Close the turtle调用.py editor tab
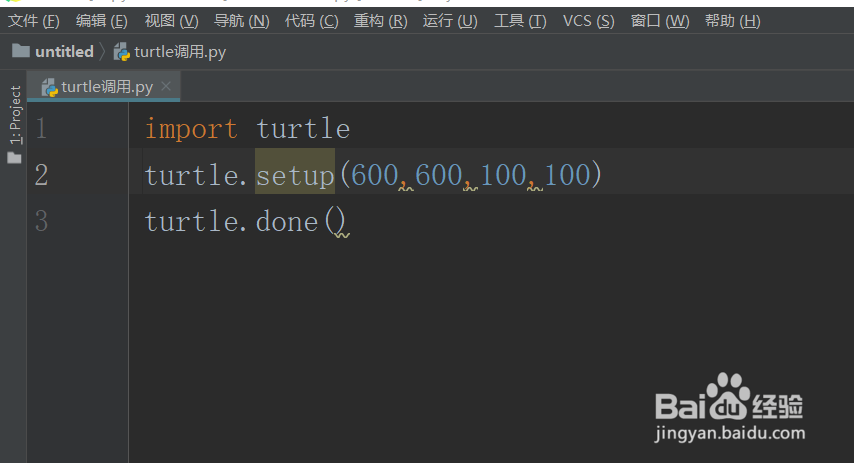This screenshot has height=463, width=854. point(166,86)
